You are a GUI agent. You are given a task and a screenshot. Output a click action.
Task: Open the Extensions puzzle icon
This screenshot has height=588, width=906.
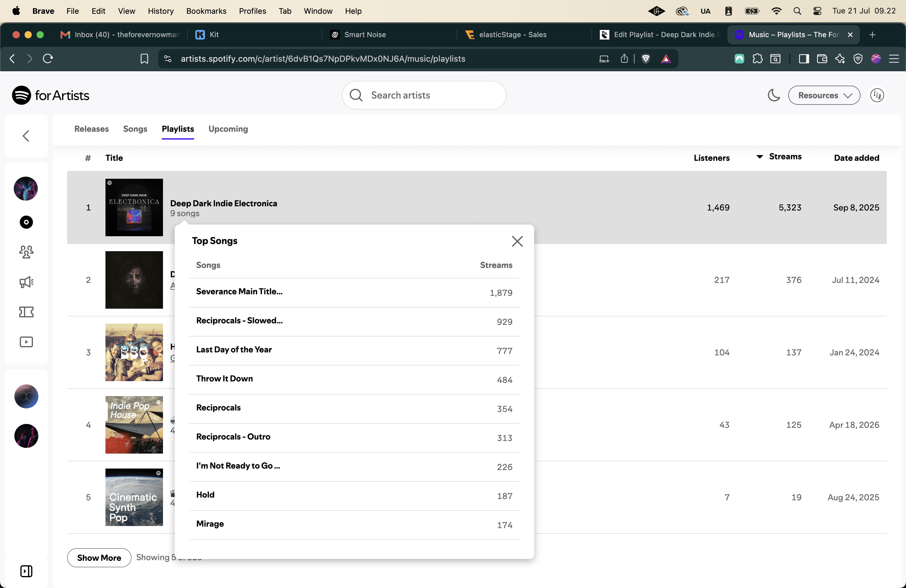(757, 59)
